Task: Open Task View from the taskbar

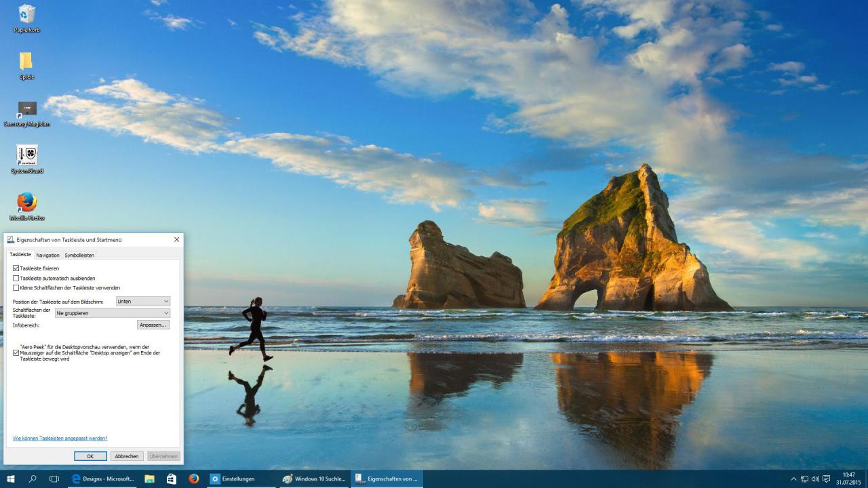Action: [54, 479]
